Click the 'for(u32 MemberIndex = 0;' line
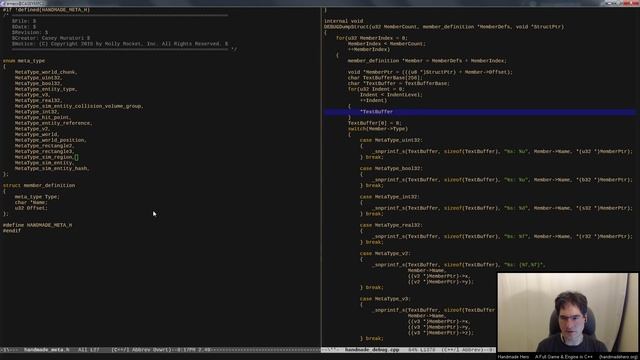 pos(372,38)
